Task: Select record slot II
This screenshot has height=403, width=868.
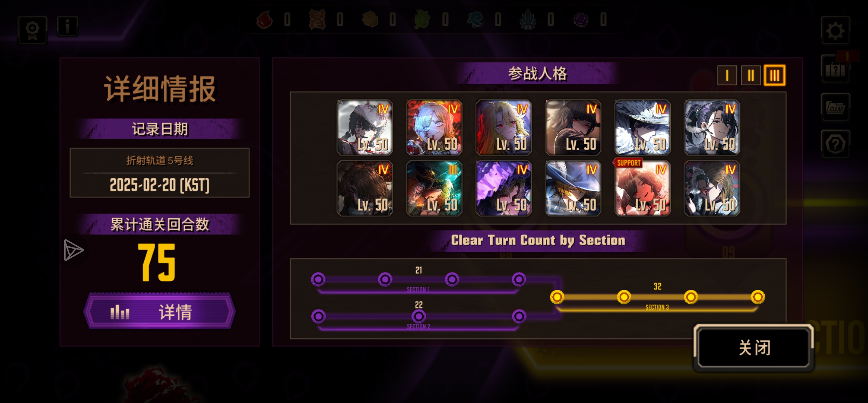Action: [x=751, y=76]
